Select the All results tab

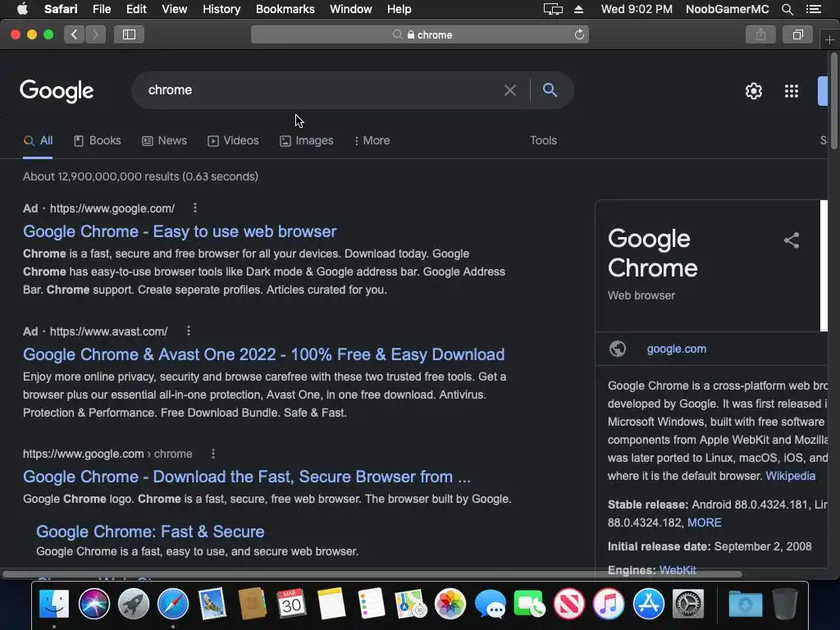[38, 141]
